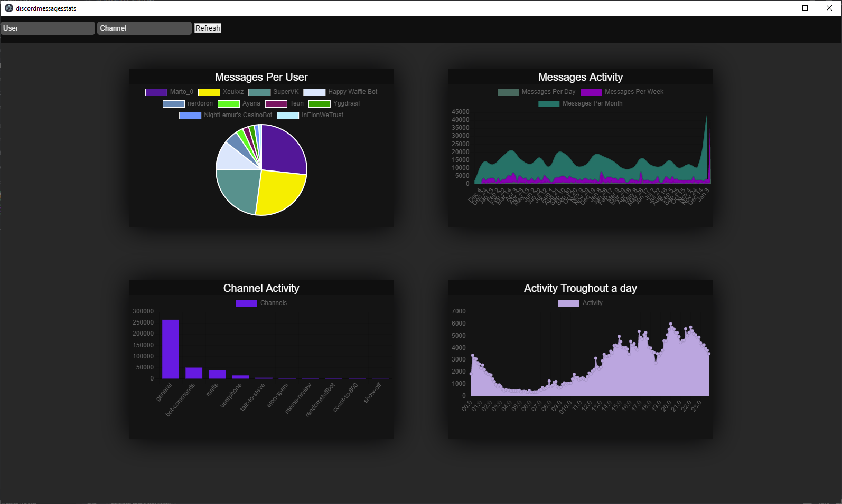Click the discordmessagesstats app icon
This screenshot has width=842, height=504.
point(8,8)
